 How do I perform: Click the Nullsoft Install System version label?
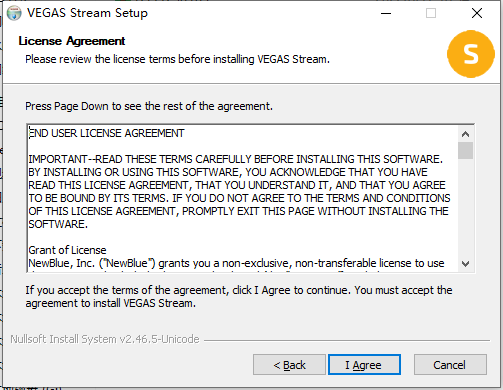(105, 339)
